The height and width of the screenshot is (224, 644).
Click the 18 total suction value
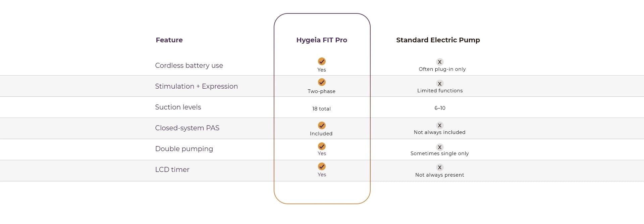(321, 109)
